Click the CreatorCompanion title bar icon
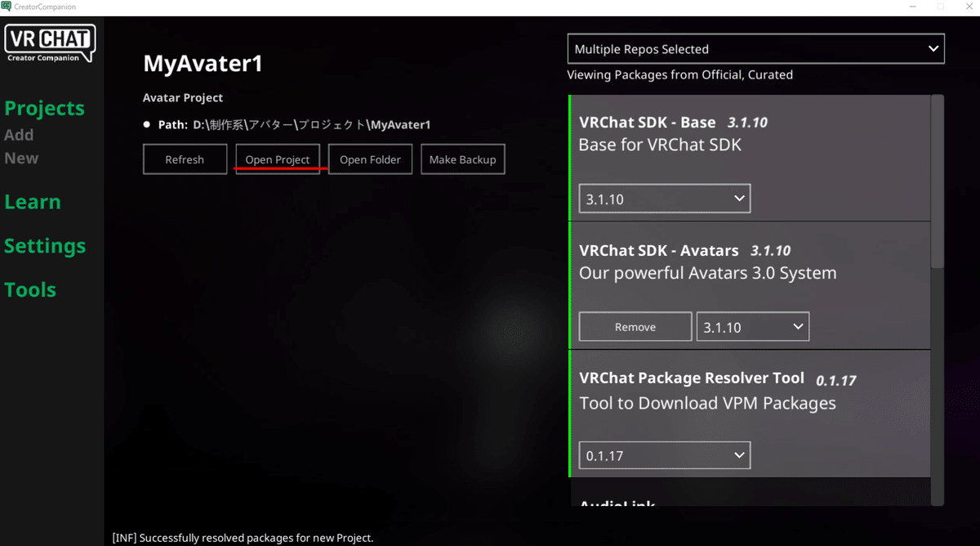Image resolution: width=980 pixels, height=546 pixels. tap(7, 7)
